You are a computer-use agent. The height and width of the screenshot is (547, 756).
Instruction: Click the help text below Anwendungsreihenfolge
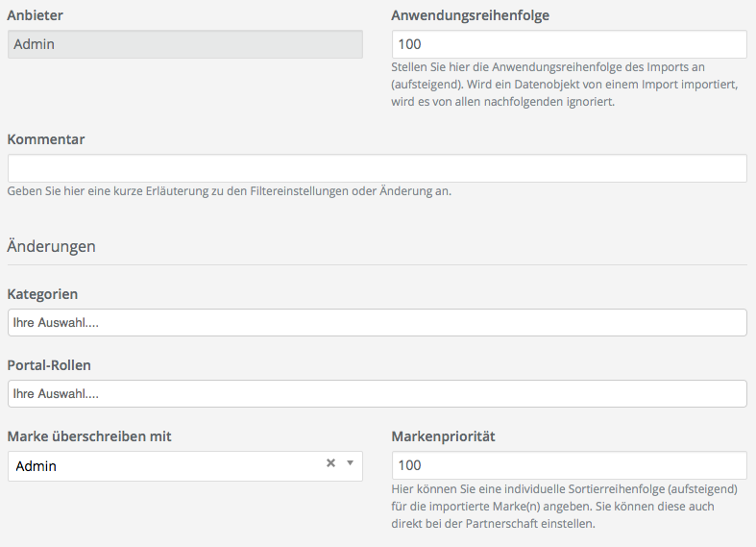click(x=565, y=85)
